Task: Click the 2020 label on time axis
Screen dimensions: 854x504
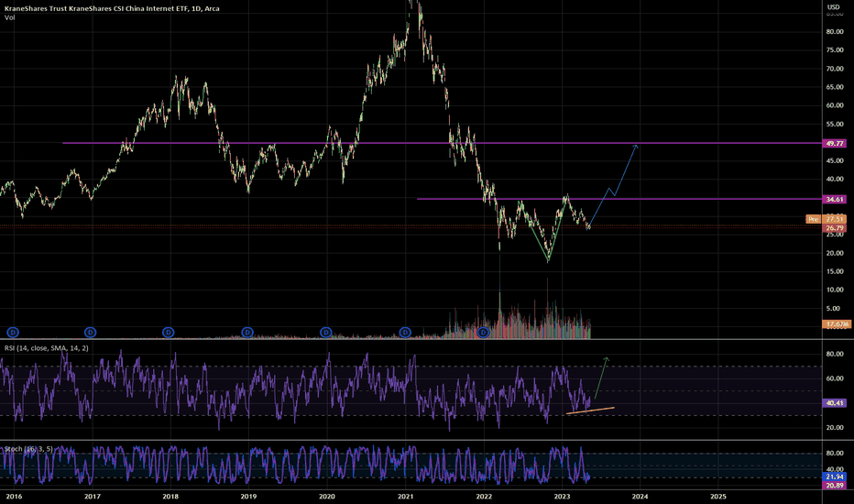Action: (327, 497)
